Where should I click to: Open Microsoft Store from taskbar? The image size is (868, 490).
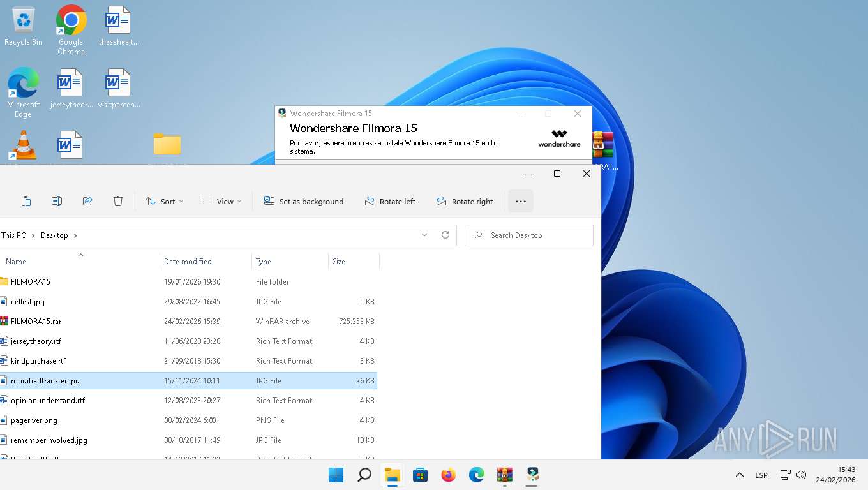tap(420, 475)
